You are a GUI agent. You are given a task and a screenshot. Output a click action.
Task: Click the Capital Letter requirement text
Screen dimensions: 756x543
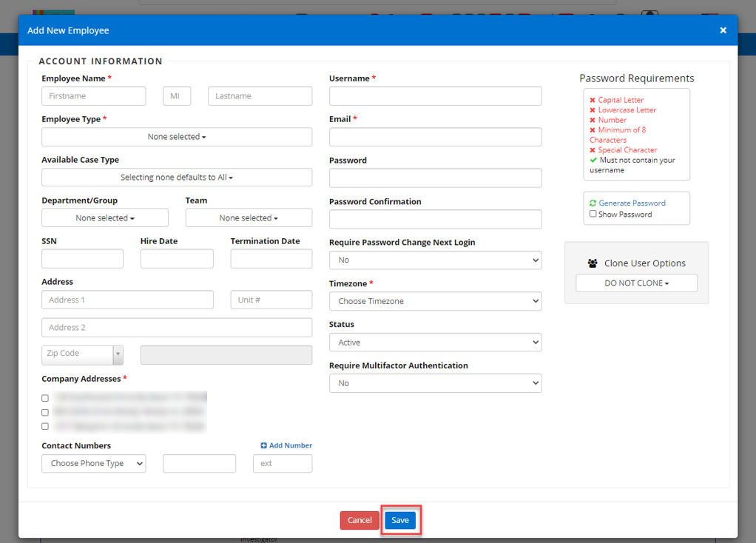[x=621, y=100]
